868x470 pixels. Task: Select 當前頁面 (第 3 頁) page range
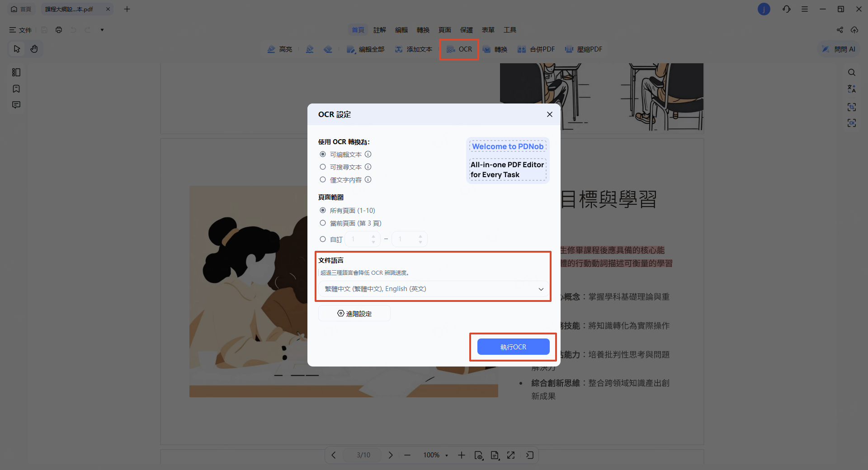coord(323,223)
